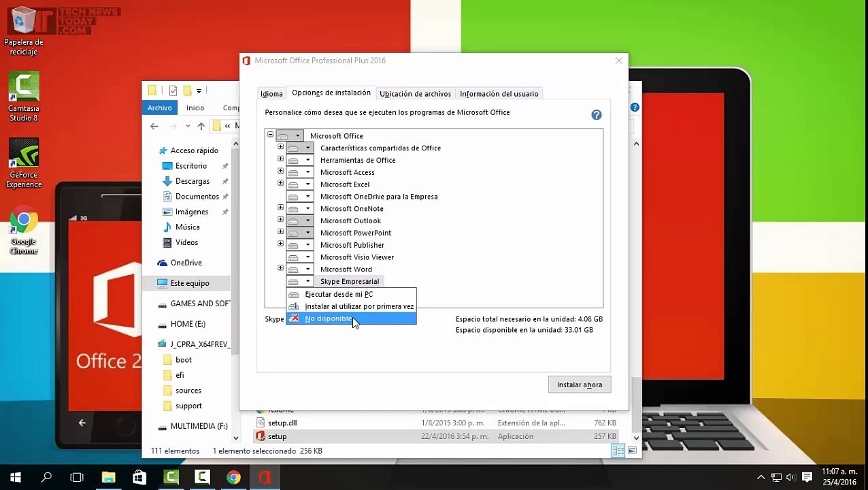Select the sources folder in sidebar
Image resolution: width=868 pixels, height=490 pixels.
(188, 391)
